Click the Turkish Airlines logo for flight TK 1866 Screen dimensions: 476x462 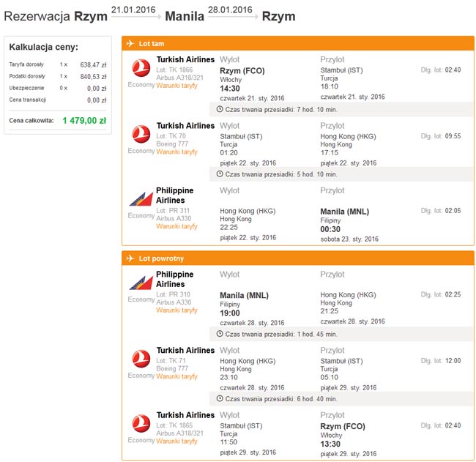coord(141,67)
